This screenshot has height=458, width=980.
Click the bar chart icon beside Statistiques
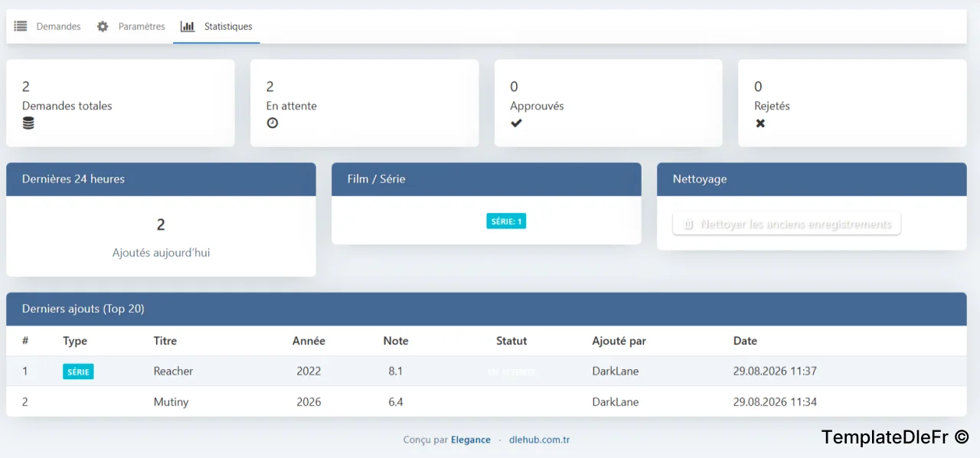[188, 26]
